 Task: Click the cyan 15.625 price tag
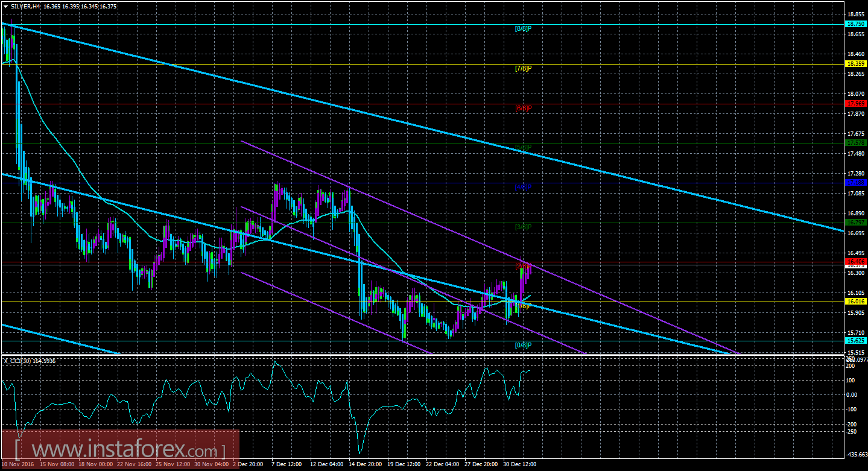click(856, 341)
